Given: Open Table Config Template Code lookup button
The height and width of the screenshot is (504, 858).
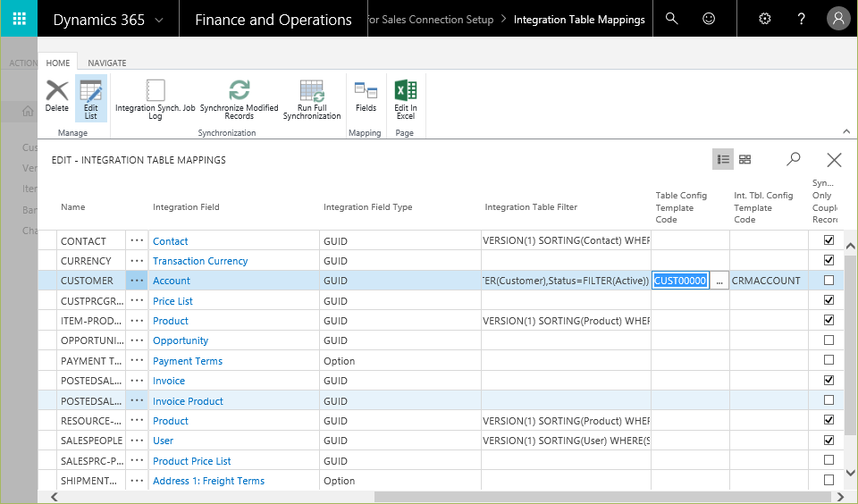Looking at the screenshot, I should click(719, 281).
